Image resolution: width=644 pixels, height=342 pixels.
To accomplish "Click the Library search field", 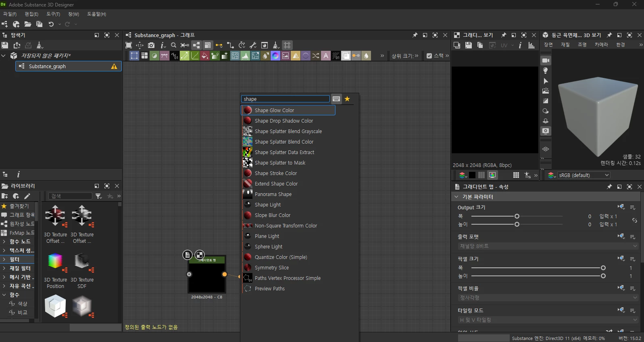I will tap(70, 196).
